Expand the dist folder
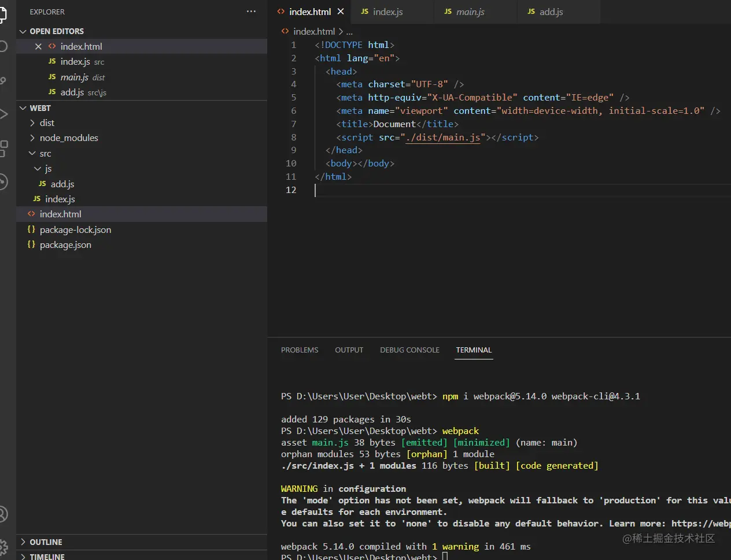 [47, 123]
